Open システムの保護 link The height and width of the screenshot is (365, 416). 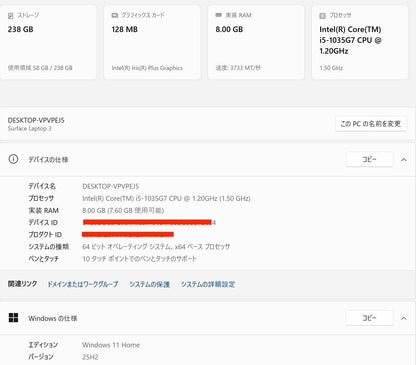click(149, 284)
